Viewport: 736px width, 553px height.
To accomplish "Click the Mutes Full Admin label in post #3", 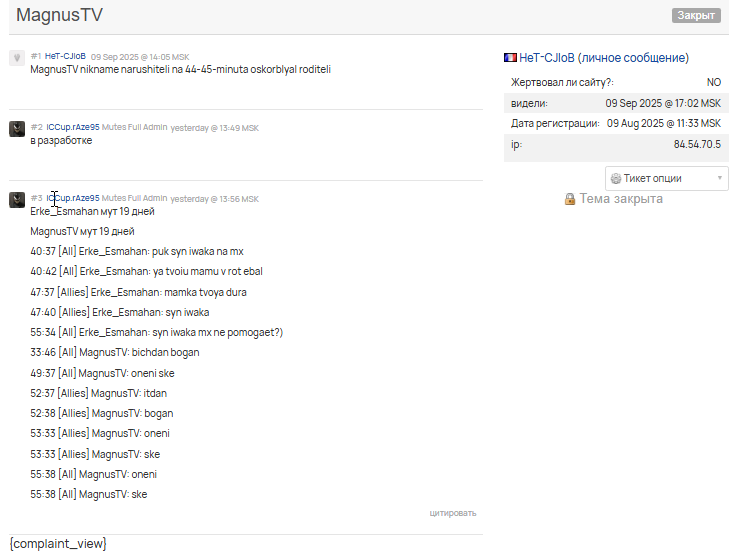I will point(134,198).
